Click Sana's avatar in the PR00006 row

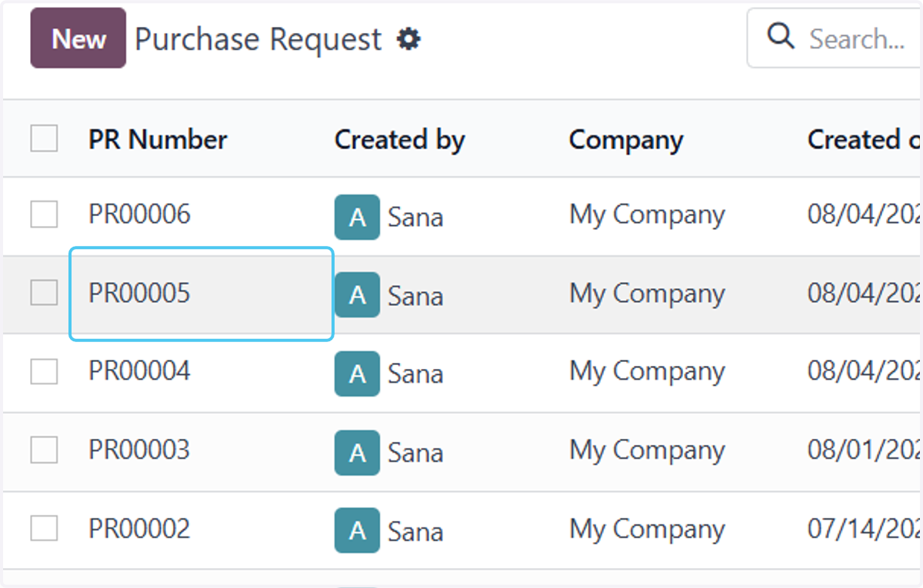tap(357, 217)
